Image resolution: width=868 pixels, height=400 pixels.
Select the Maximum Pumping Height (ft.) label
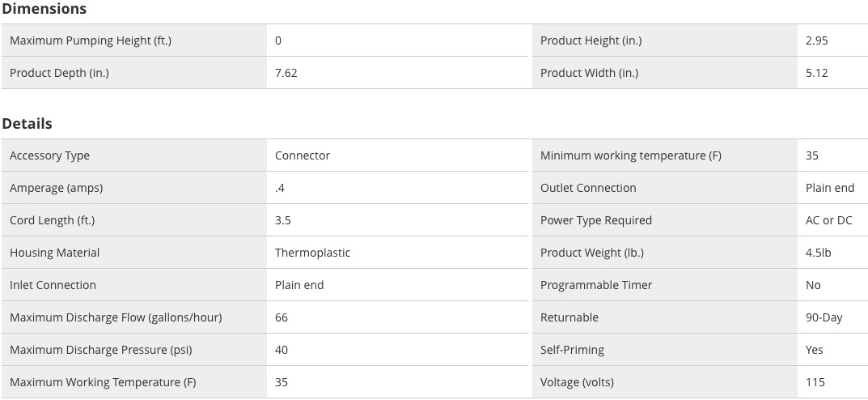click(x=91, y=40)
